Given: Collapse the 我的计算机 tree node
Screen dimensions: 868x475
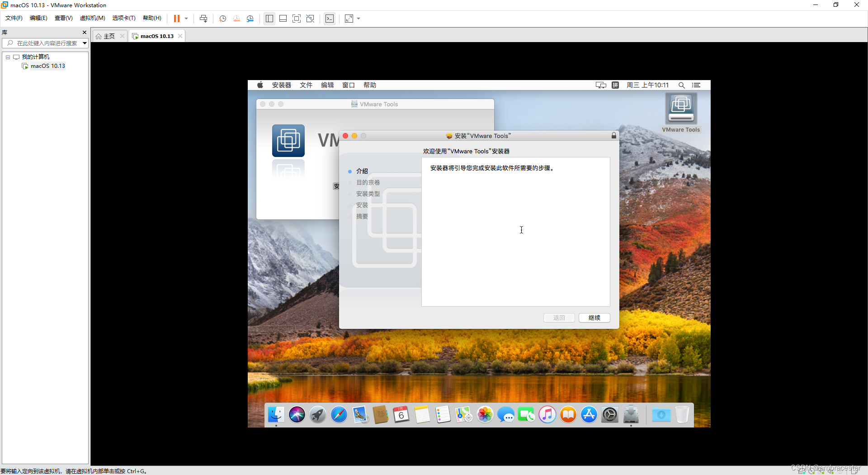Looking at the screenshot, I should click(8, 57).
